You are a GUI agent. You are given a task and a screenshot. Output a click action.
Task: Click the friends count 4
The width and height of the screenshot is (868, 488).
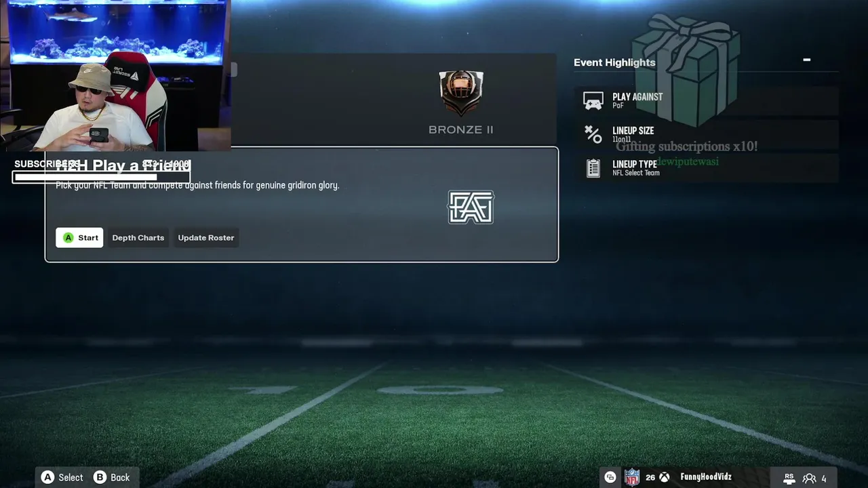click(824, 479)
